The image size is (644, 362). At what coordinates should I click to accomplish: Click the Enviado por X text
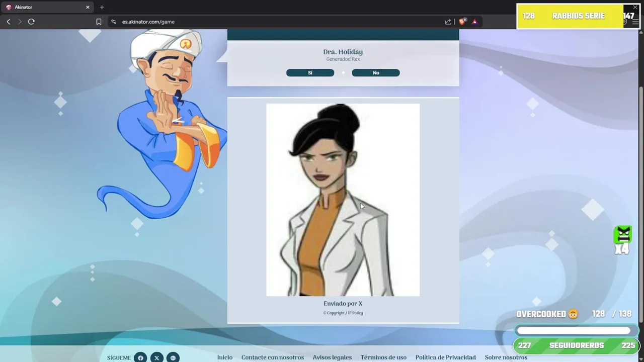[343, 304]
